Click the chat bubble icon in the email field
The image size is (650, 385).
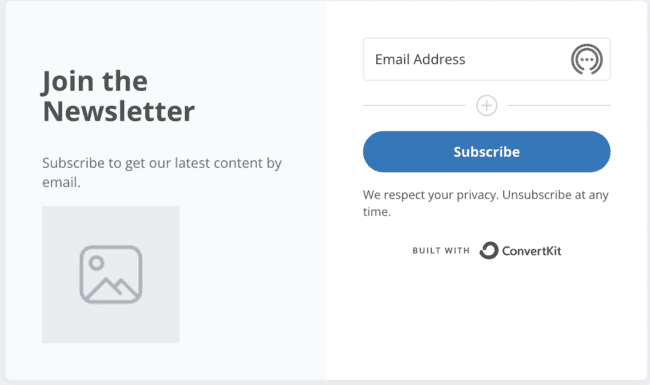(x=587, y=59)
